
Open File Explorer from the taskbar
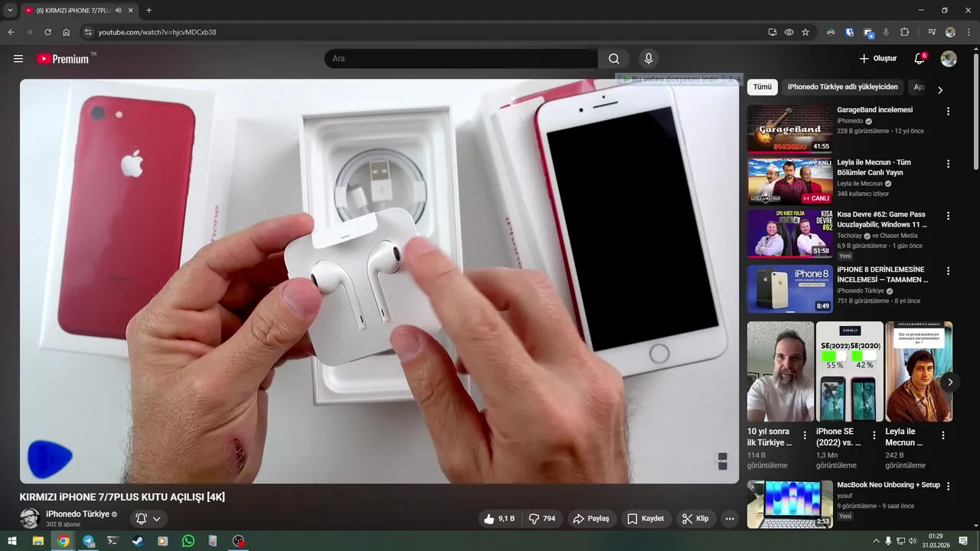coord(38,541)
